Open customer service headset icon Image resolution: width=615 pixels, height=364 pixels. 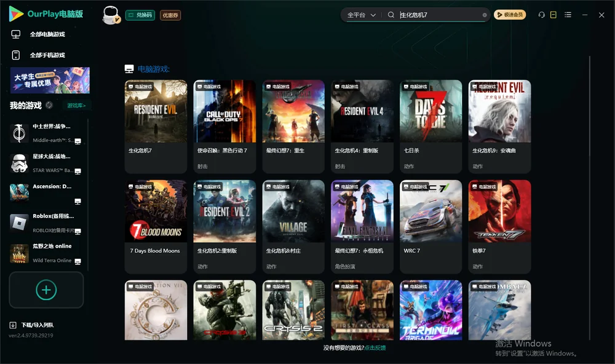tap(541, 15)
